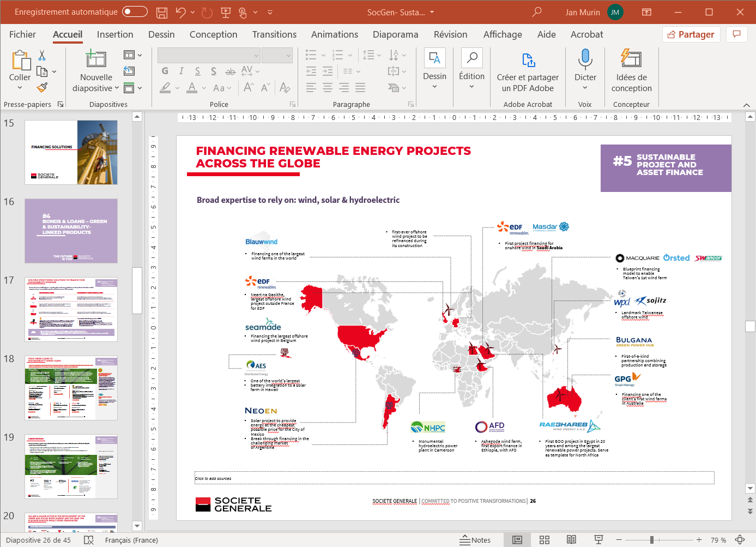Click the spell check icon in status bar
Screen dimensions: 756x547
coord(89,540)
